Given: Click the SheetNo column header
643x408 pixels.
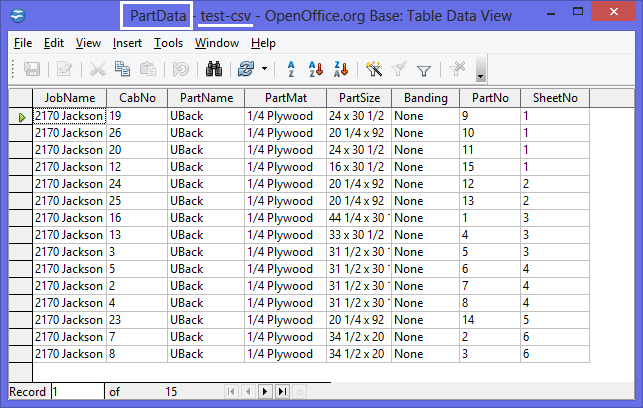Looking at the screenshot, I should coord(554,98).
